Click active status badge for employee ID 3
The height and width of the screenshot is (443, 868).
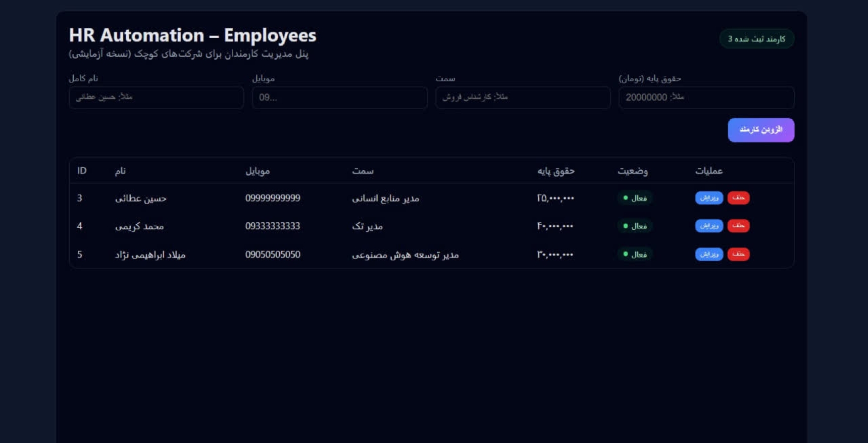coord(635,198)
